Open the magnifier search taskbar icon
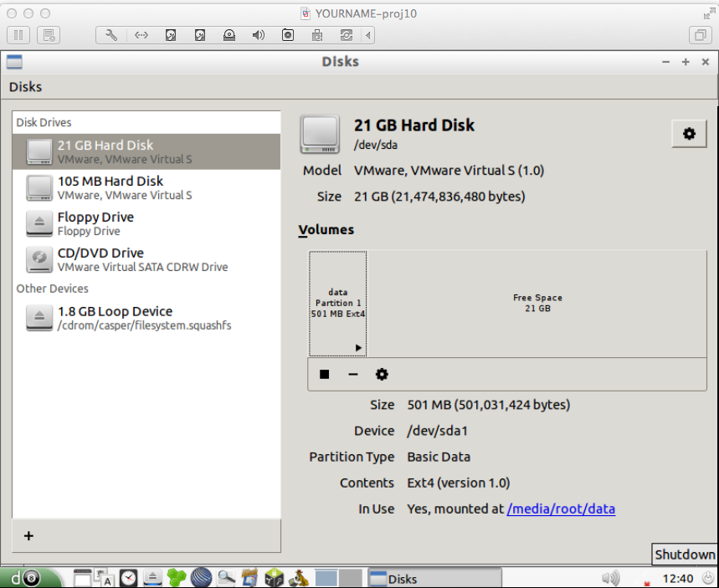The image size is (719, 588). click(226, 578)
